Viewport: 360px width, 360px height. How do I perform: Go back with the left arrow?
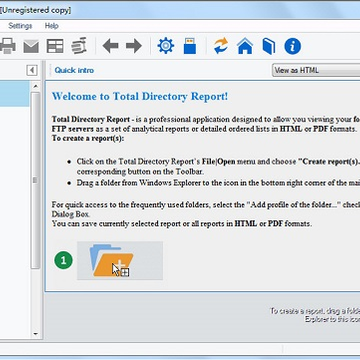(110, 46)
